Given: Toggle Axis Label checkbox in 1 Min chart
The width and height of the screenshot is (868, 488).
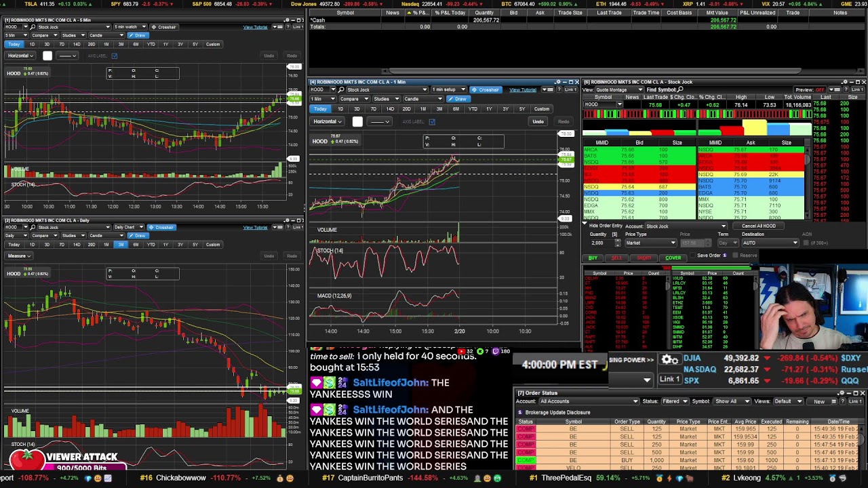Looking at the screenshot, I should (432, 122).
